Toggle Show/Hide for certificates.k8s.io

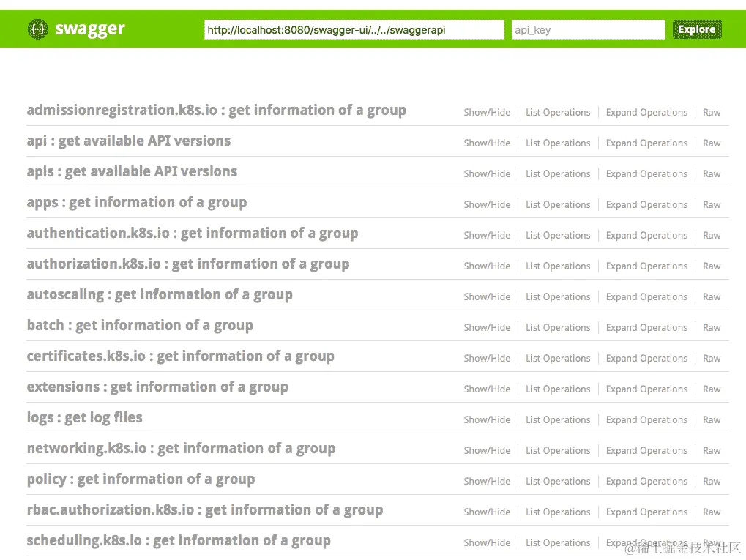[487, 358]
